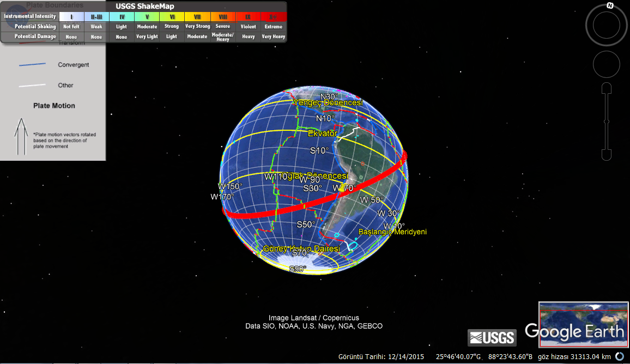Click the plate motion arrow in legend
This screenshot has height=364, width=630.
pyautogui.click(x=21, y=137)
